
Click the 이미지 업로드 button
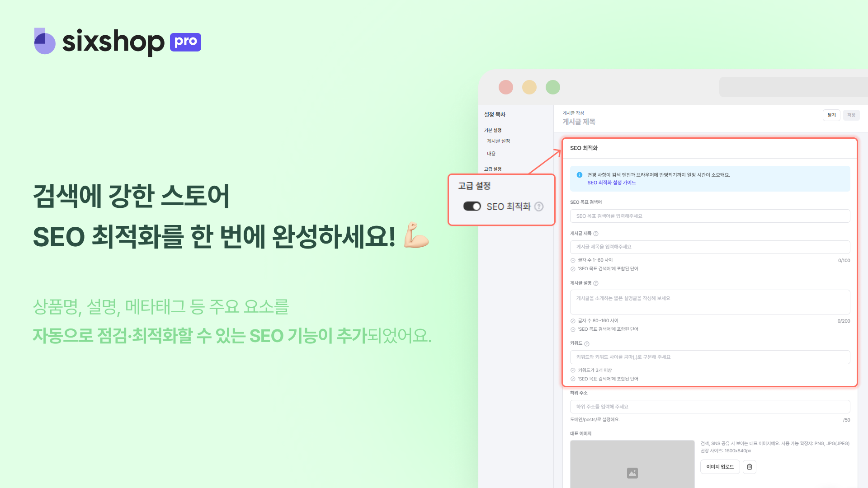[x=720, y=467]
